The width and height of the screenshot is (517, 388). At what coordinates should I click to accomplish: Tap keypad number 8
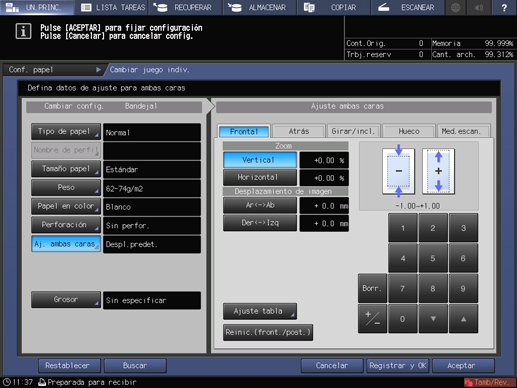pos(433,288)
